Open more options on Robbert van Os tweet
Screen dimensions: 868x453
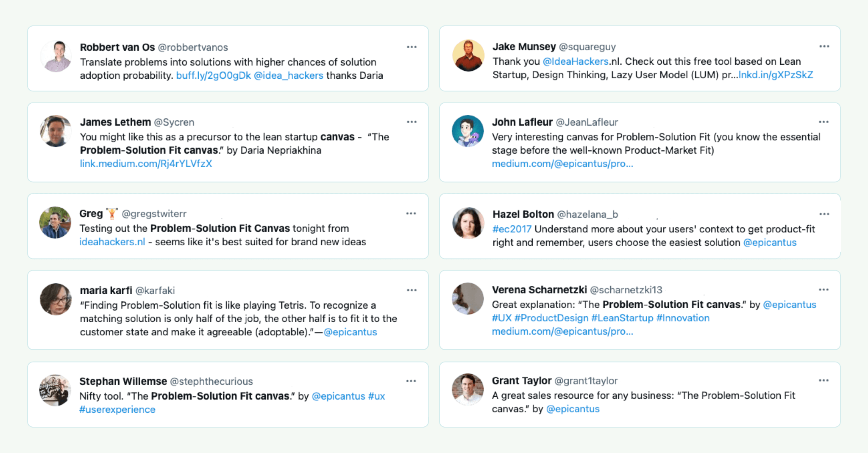pos(412,47)
